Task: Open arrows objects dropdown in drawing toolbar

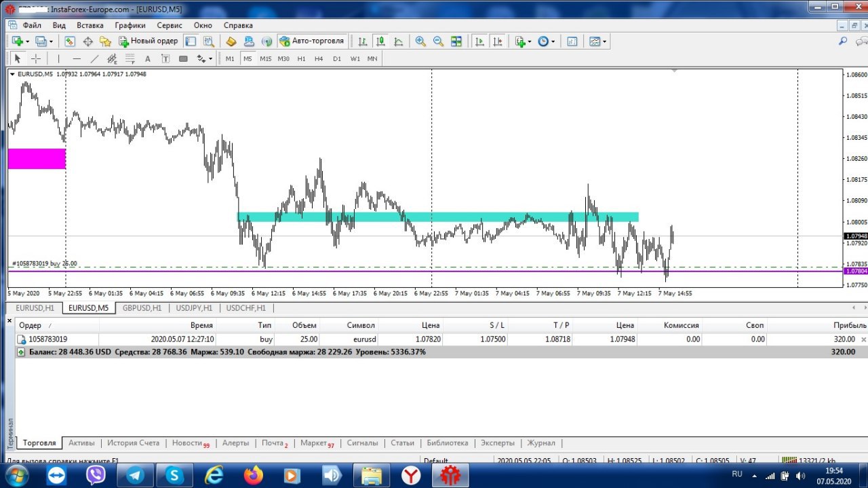Action: coord(211,59)
